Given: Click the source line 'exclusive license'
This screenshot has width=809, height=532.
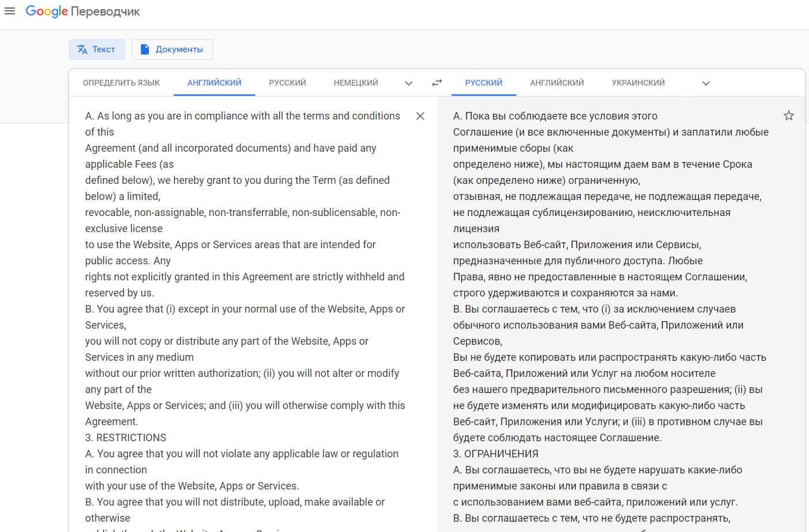Looking at the screenshot, I should click(x=124, y=229).
